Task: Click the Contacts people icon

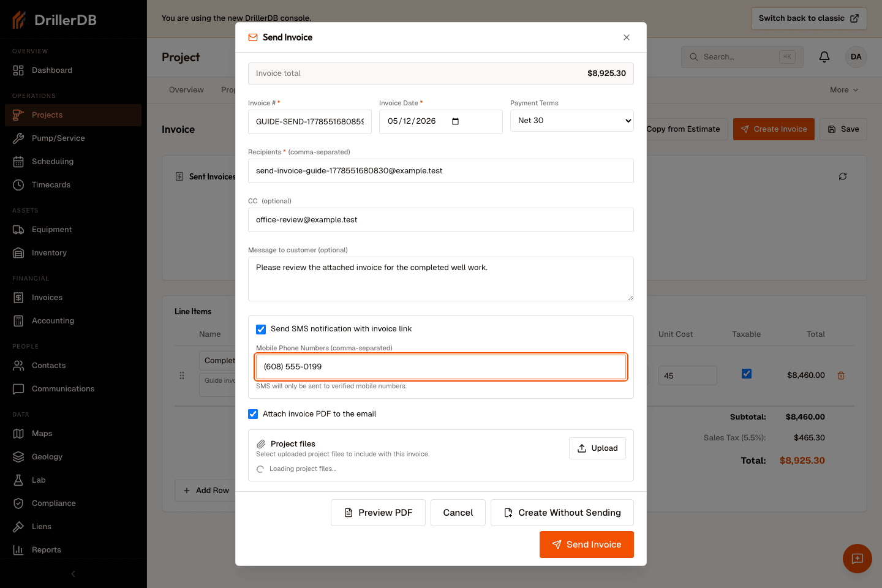Action: pos(18,366)
